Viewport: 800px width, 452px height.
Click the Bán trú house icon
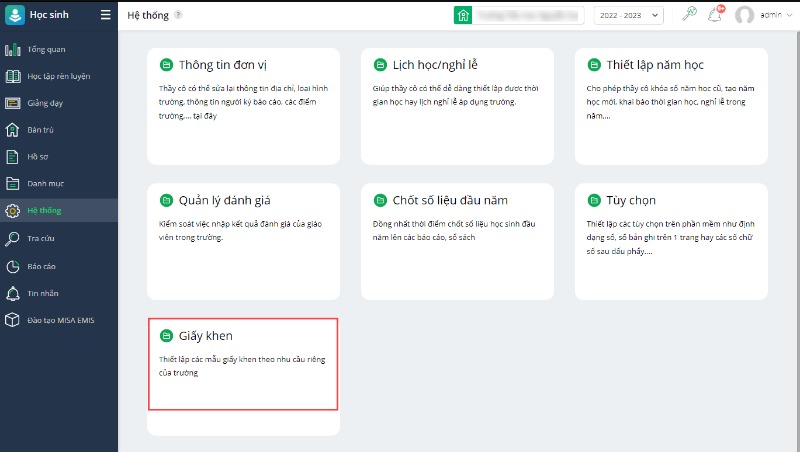(x=12, y=130)
